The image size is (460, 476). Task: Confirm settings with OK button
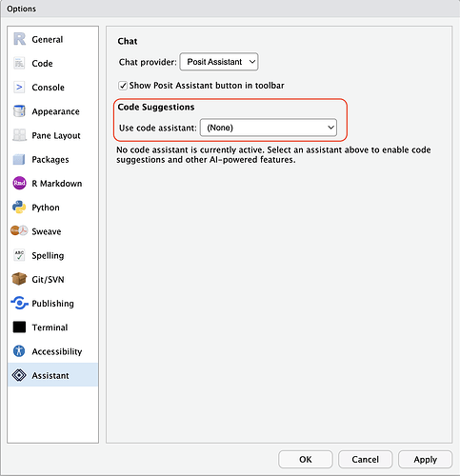(306, 459)
